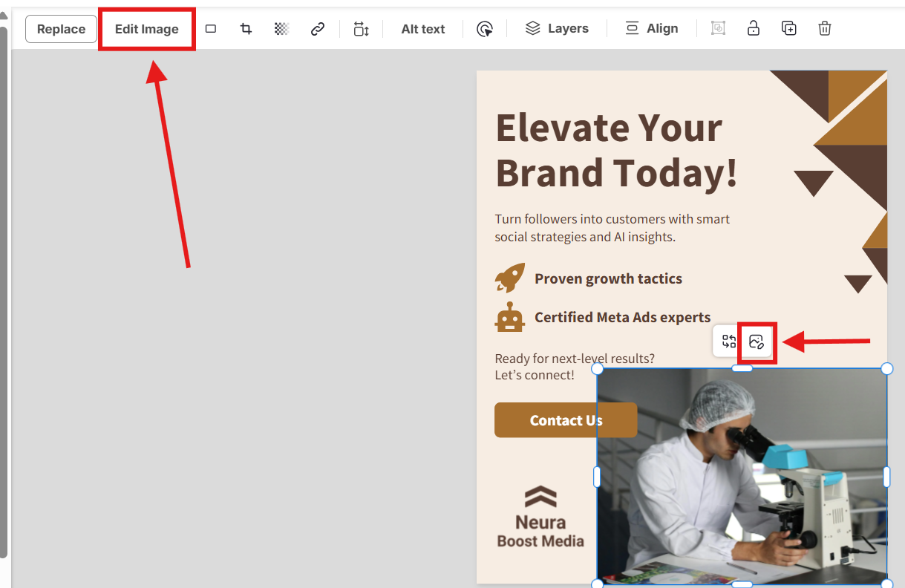The height and width of the screenshot is (588, 905).
Task: Click the floating edit image icon
Action: [x=757, y=342]
